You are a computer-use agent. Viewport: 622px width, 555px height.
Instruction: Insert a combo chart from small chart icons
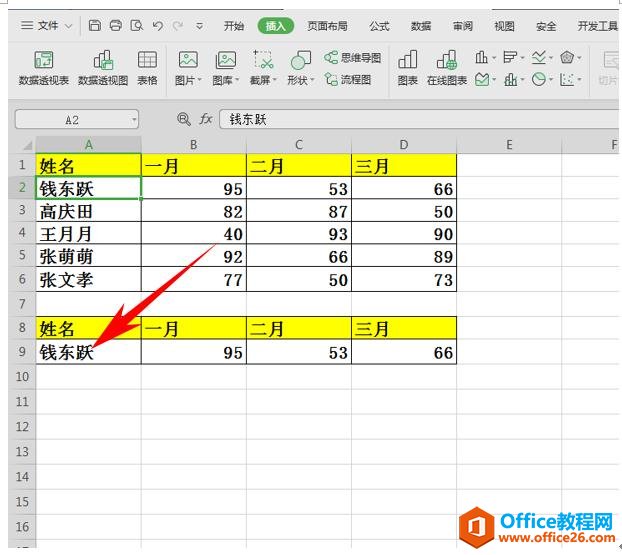click(510, 80)
